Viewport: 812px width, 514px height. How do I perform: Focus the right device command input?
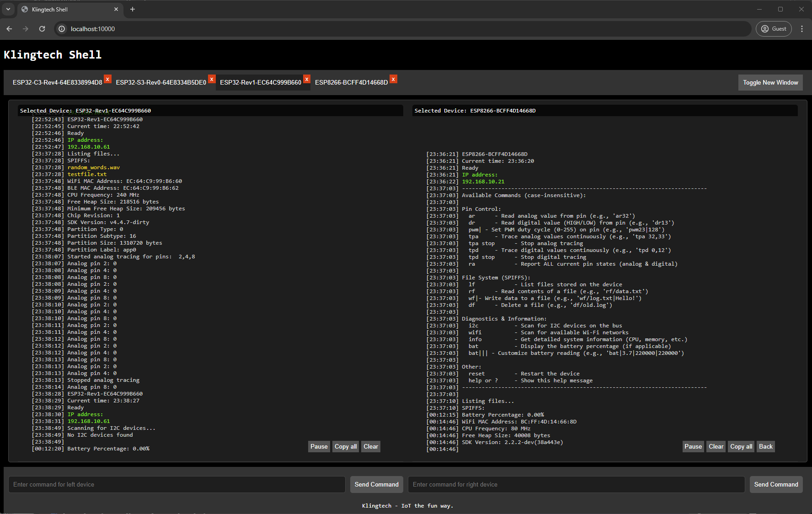tap(577, 484)
